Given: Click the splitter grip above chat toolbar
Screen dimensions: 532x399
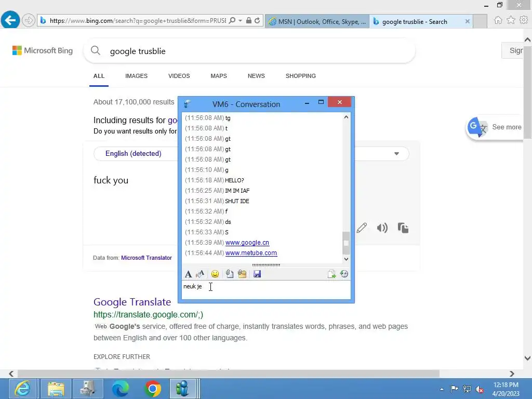Looking at the screenshot, I should click(267, 265).
